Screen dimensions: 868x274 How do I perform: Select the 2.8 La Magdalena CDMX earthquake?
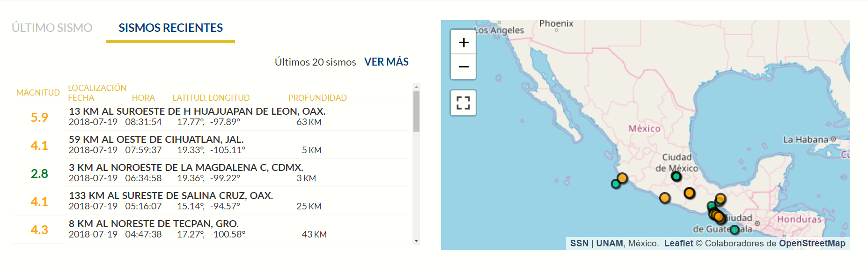tap(210, 173)
